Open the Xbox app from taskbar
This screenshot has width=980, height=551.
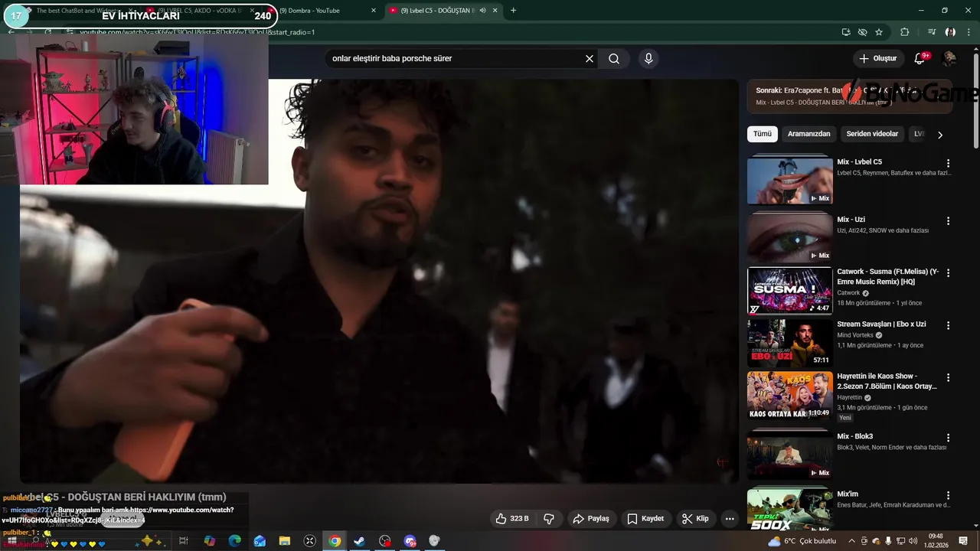(309, 541)
